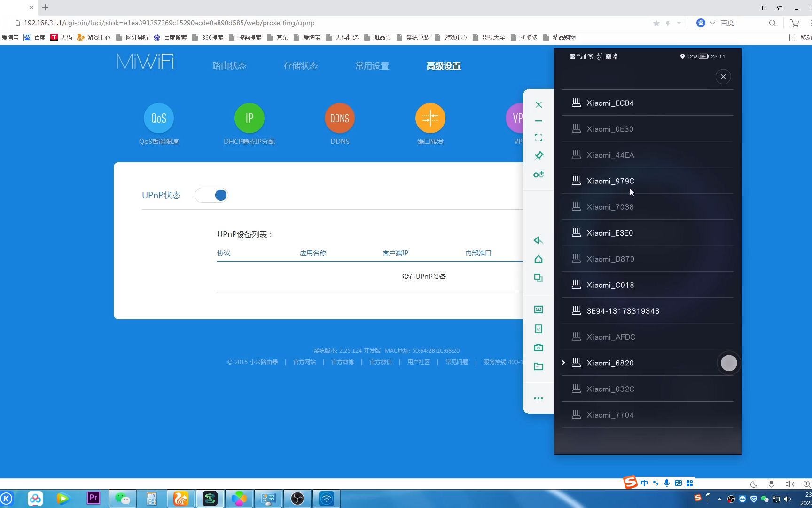Toggle the UPnP状态 switch
Viewport: 812px width, 508px height.
coord(211,195)
